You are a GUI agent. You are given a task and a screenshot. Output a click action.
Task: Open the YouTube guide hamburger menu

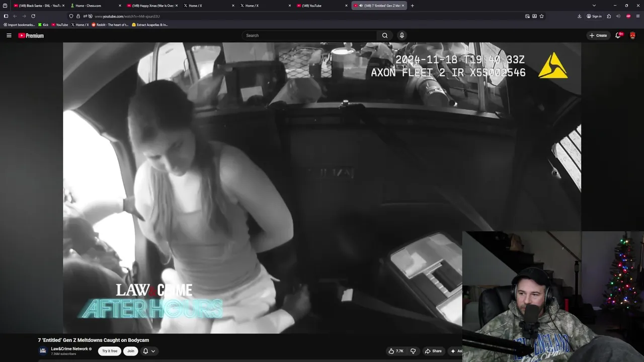click(9, 36)
